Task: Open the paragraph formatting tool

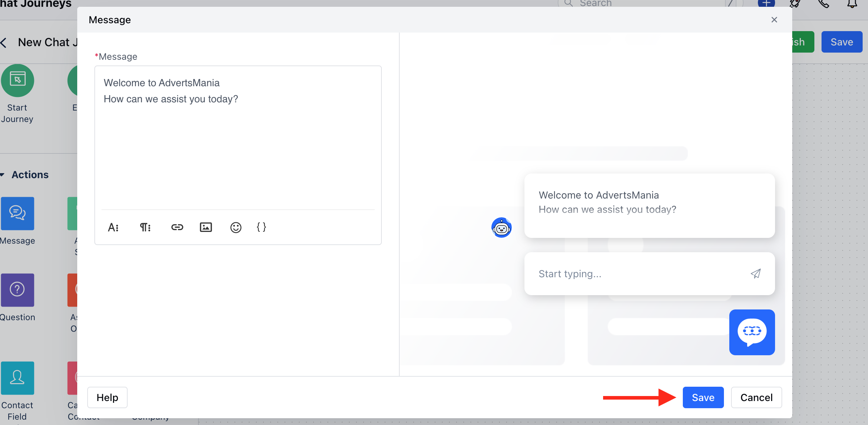Action: tap(145, 228)
